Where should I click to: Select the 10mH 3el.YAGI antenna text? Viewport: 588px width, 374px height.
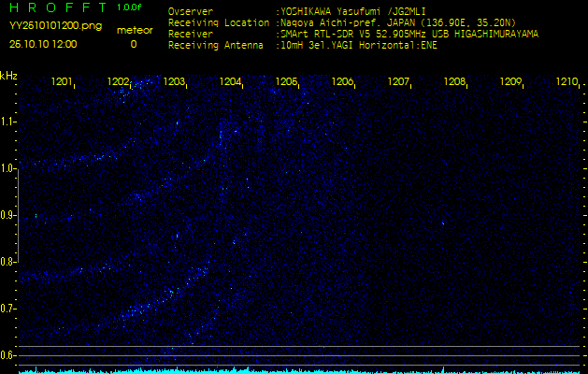(x=358, y=46)
